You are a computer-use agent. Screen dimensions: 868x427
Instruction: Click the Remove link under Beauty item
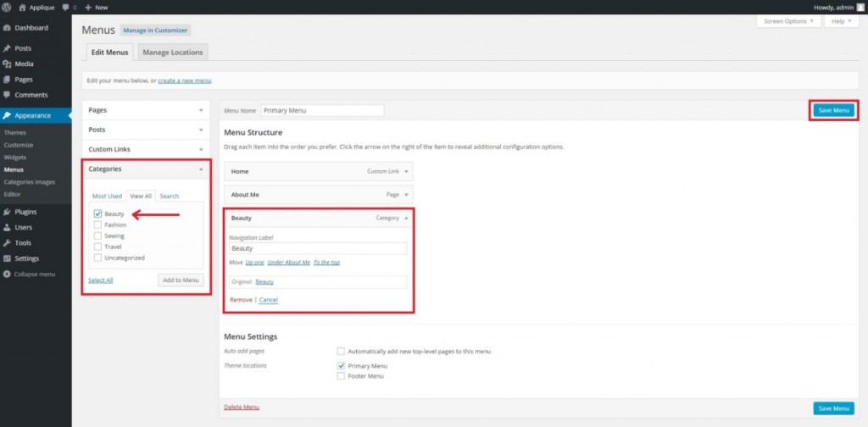[241, 300]
